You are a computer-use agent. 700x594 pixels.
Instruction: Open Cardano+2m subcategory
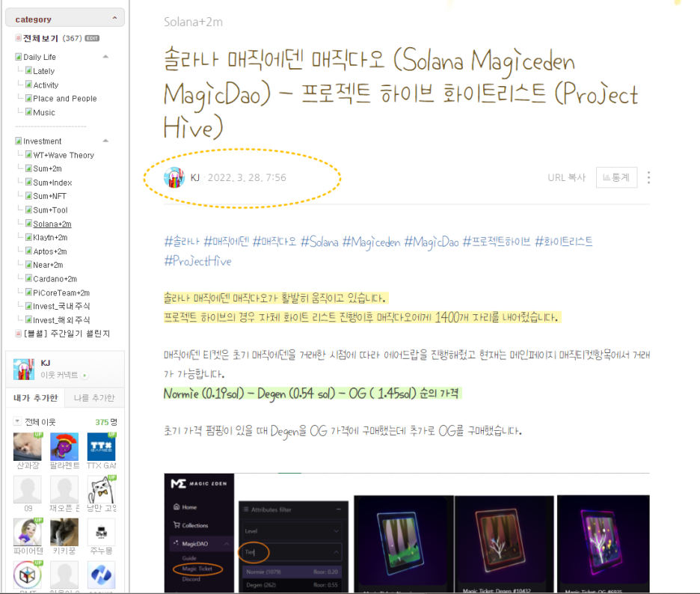(55, 279)
